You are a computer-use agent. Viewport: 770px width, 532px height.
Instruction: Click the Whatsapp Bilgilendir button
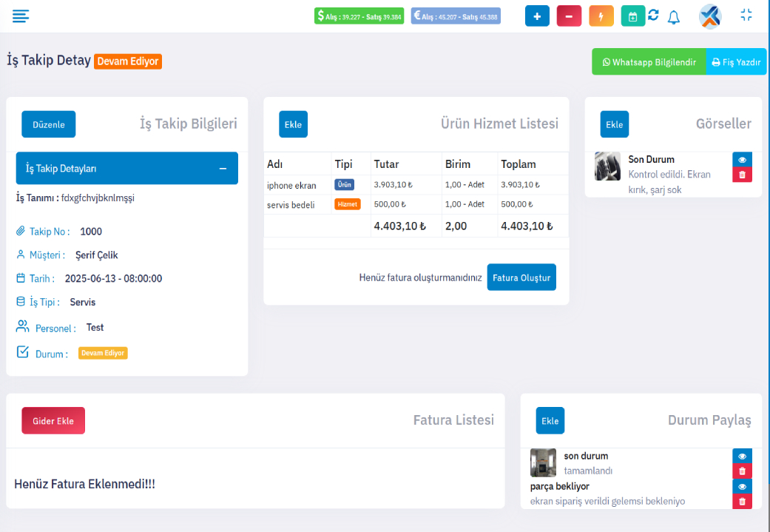[x=649, y=62]
